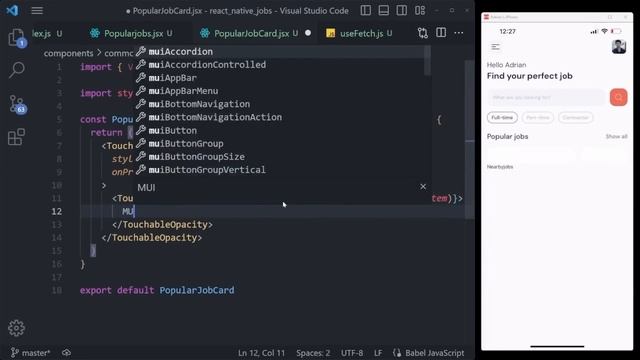
Task: Click the Nearby jobs heading in phone app
Action: click(500, 167)
